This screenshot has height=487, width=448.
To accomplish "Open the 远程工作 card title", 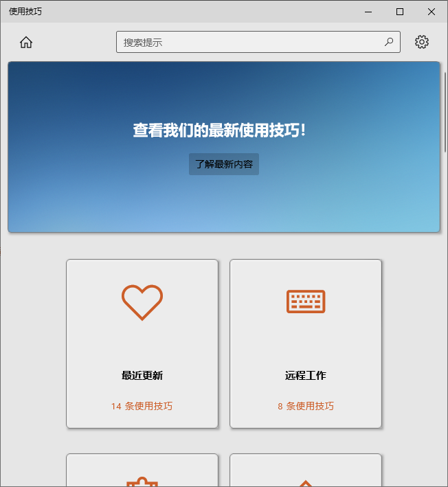I will pyautogui.click(x=306, y=375).
